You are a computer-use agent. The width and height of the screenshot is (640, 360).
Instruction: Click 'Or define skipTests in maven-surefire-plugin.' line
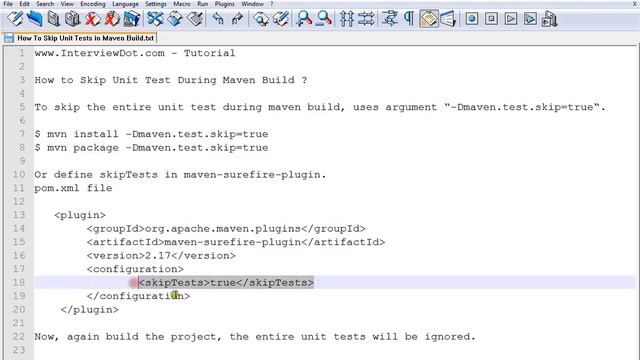click(x=180, y=175)
